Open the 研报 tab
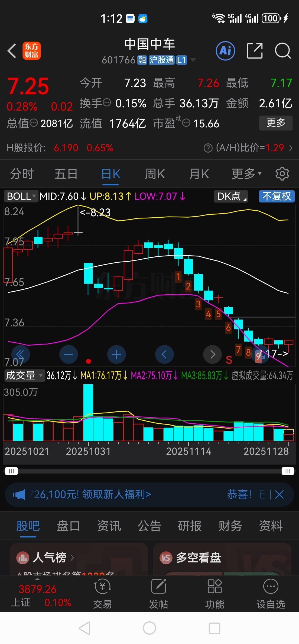This screenshot has width=299, height=644. coord(190,526)
